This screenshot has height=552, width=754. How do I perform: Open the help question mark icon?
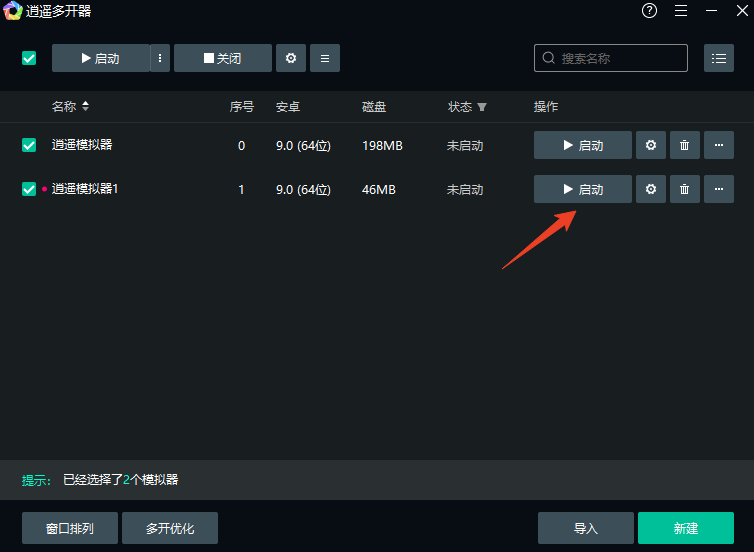coord(649,10)
